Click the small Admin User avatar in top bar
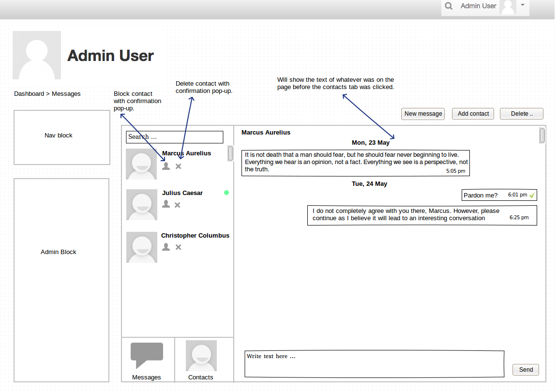Screen dimensions: 557x392 [x=508, y=7]
